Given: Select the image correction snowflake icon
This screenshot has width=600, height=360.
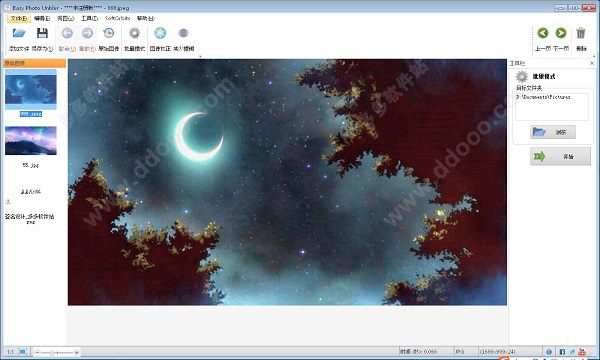Looking at the screenshot, I should coord(160,33).
